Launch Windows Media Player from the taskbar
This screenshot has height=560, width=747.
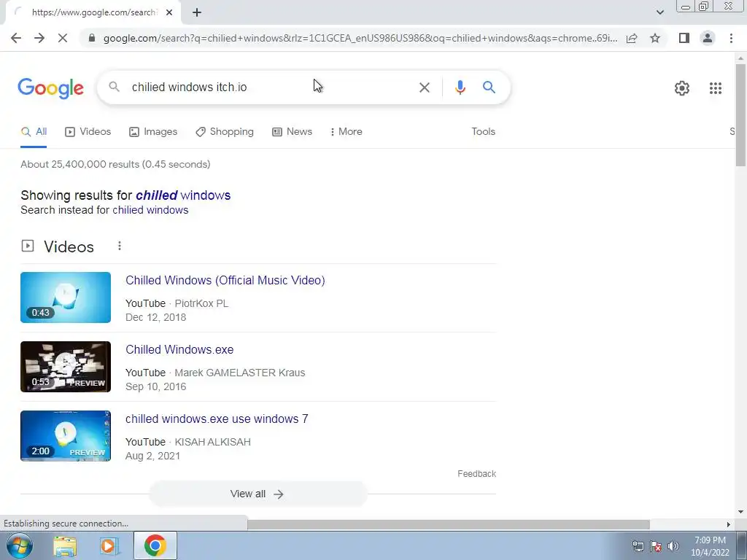pyautogui.click(x=109, y=545)
